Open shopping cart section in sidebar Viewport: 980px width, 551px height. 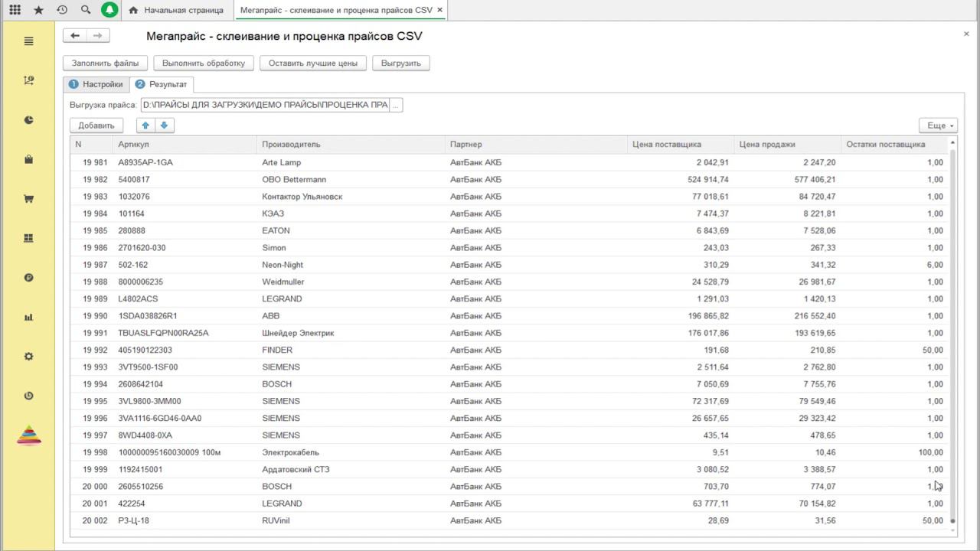(x=29, y=199)
